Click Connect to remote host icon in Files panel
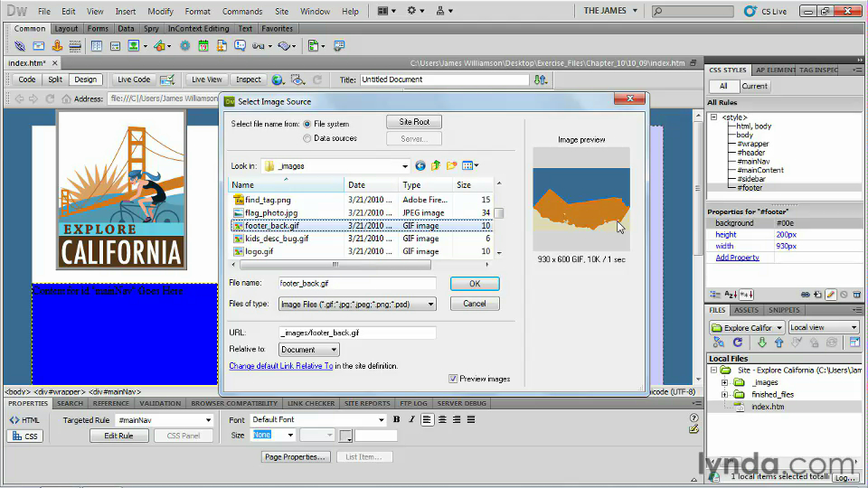Screen dimensions: 868x488 [x=719, y=343]
